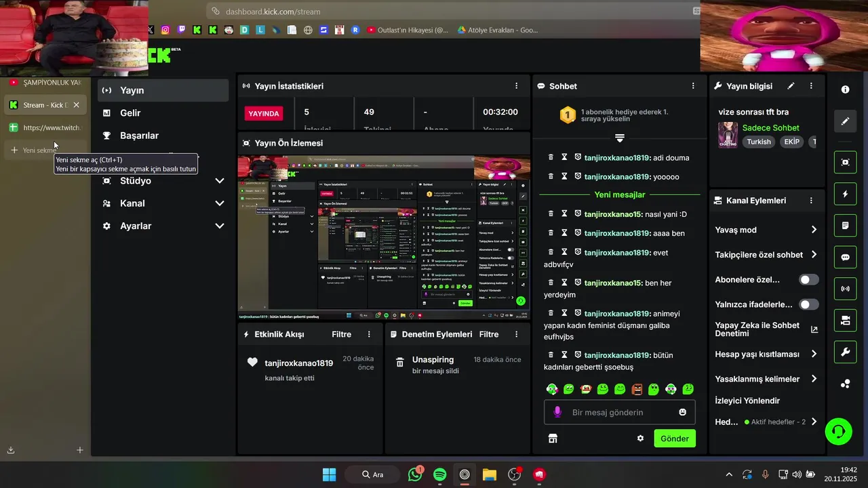Open Yayın bilgisi three-dot menu

coord(811,86)
